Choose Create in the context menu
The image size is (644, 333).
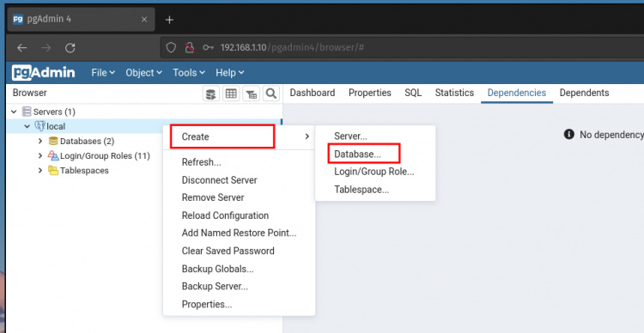[239, 136]
